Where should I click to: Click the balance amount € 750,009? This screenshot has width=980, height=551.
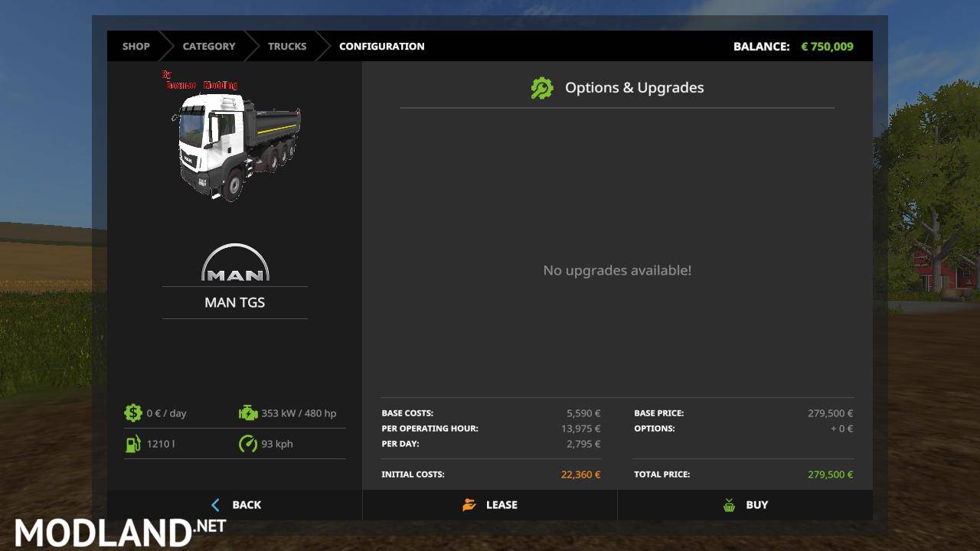click(x=827, y=46)
